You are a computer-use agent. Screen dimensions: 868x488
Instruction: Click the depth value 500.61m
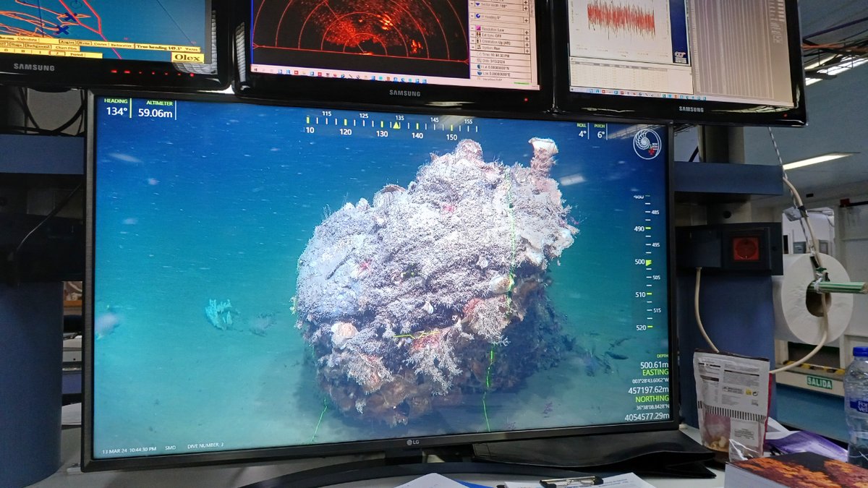(x=654, y=365)
